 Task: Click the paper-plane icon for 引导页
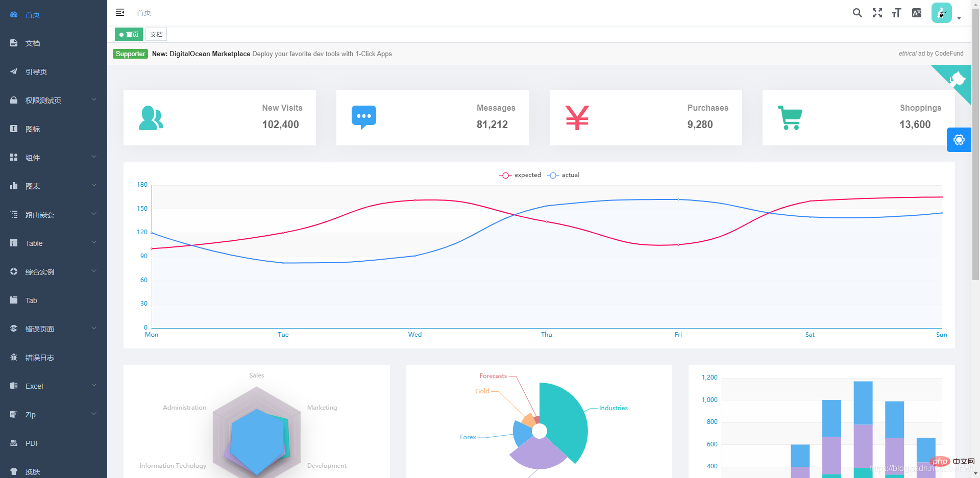14,71
